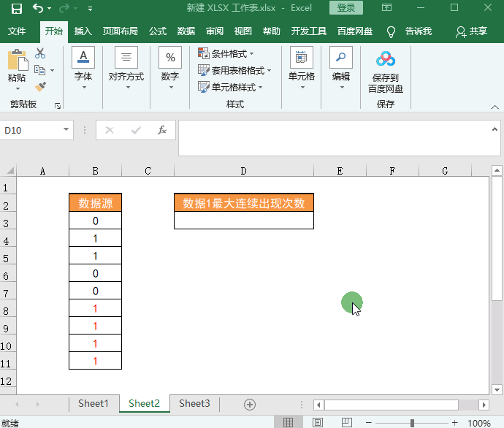This screenshot has width=504, height=428.
Task: Click the copy icon
Action: (x=40, y=70)
